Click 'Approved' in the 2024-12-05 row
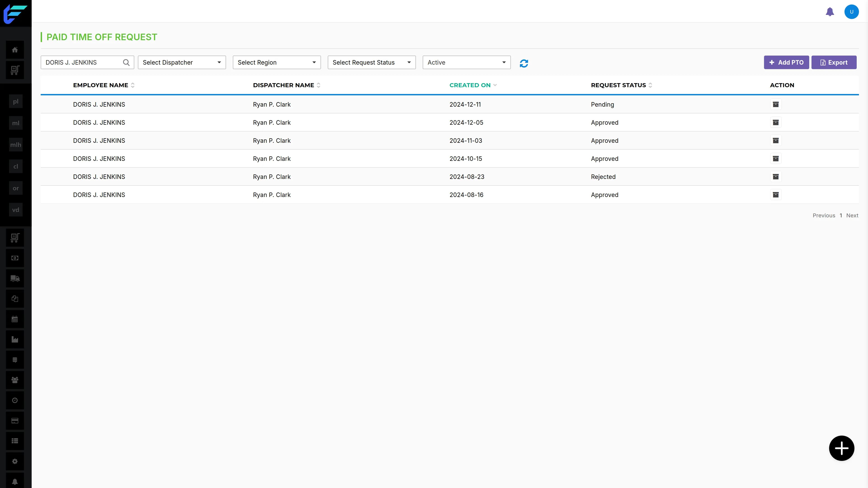868x488 pixels. point(604,123)
